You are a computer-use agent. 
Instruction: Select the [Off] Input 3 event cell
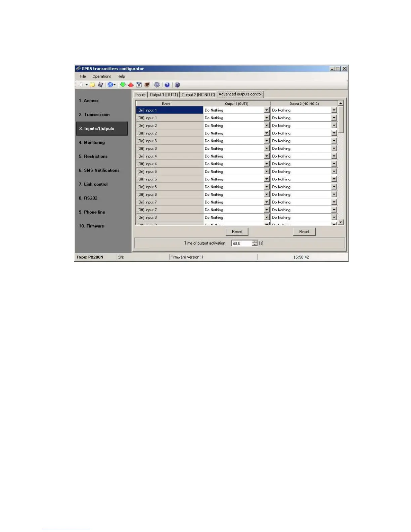170,149
